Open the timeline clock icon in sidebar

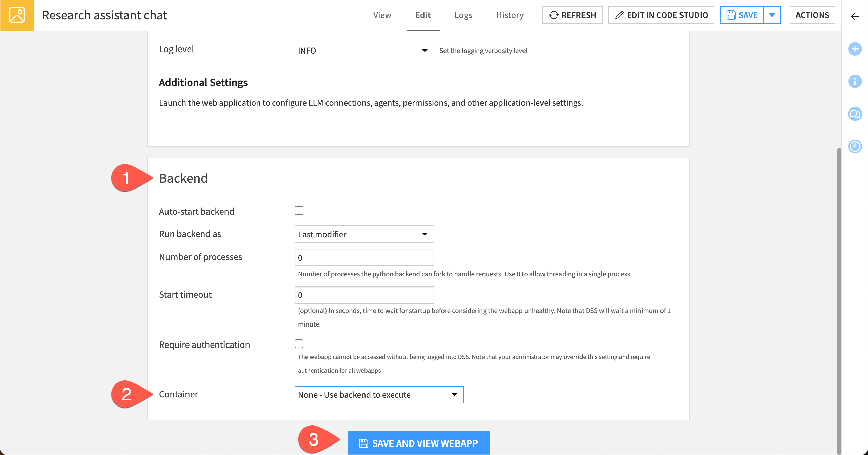pos(855,146)
